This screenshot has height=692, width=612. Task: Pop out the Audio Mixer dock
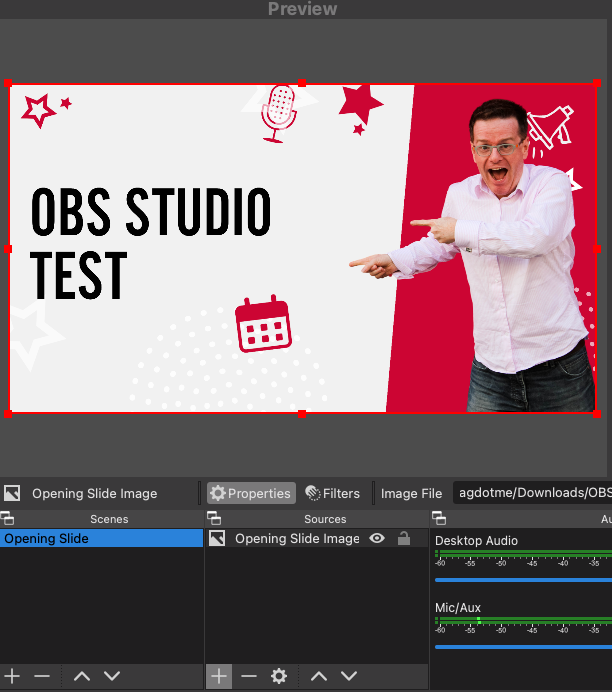coord(439,519)
